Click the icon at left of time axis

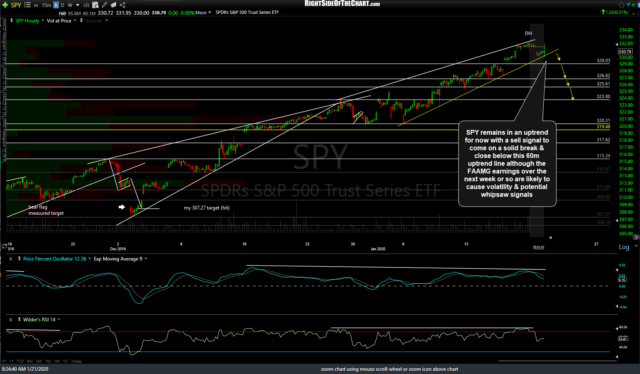click(4, 245)
